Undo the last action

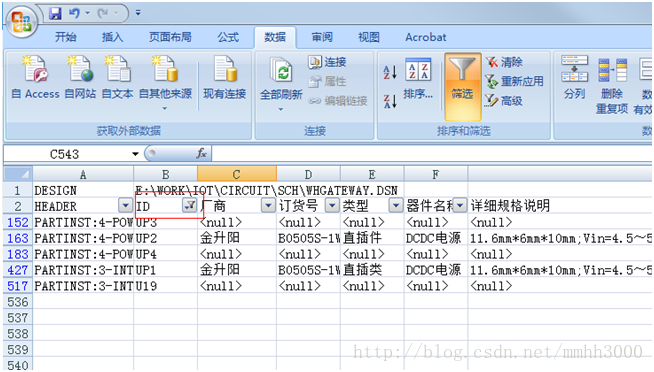pos(75,14)
